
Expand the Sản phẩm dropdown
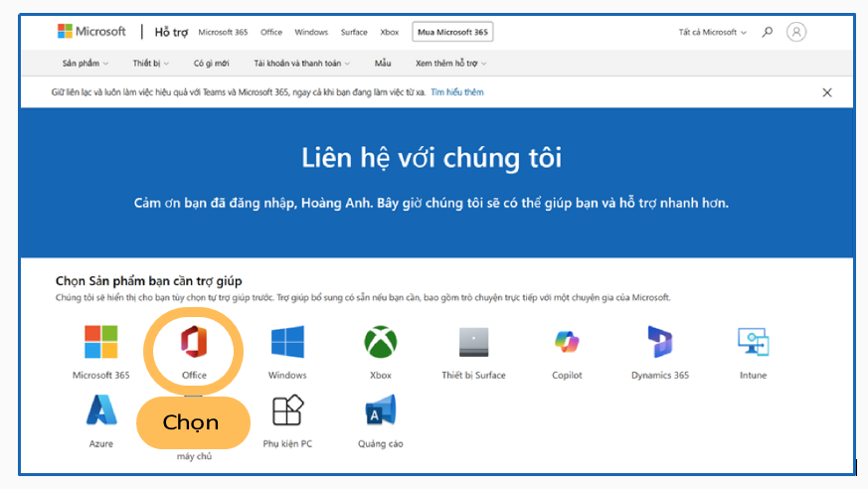coord(86,63)
